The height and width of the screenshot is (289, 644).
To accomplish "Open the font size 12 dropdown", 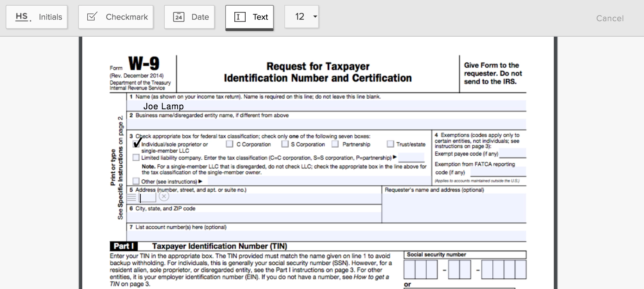I will (302, 17).
